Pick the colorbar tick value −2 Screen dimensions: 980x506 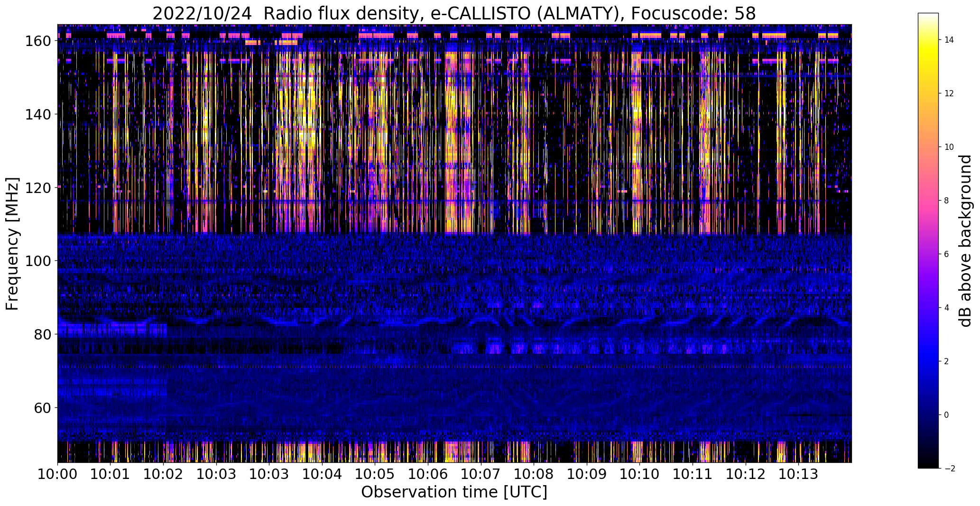[x=950, y=469]
